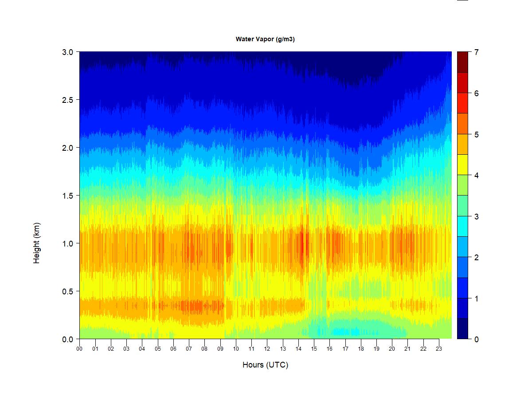Pick hour tick label "14"
This screenshot has height=399, width=532.
pos(298,348)
